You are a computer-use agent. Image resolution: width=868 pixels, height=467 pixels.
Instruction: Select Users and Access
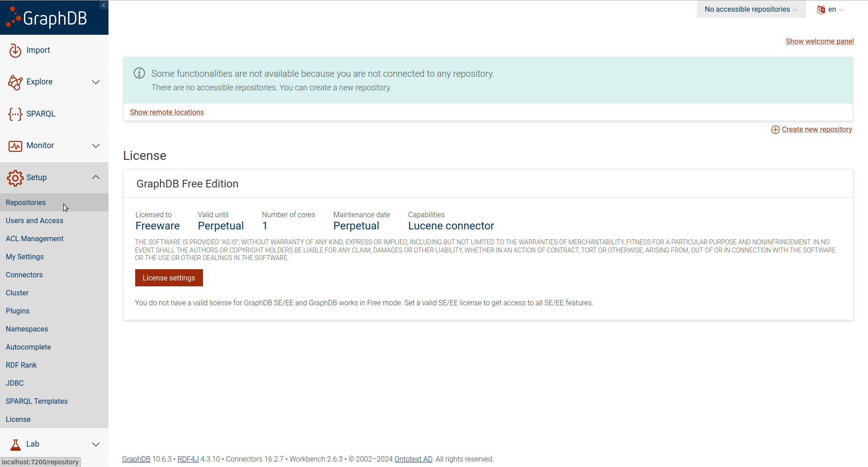[54, 220]
